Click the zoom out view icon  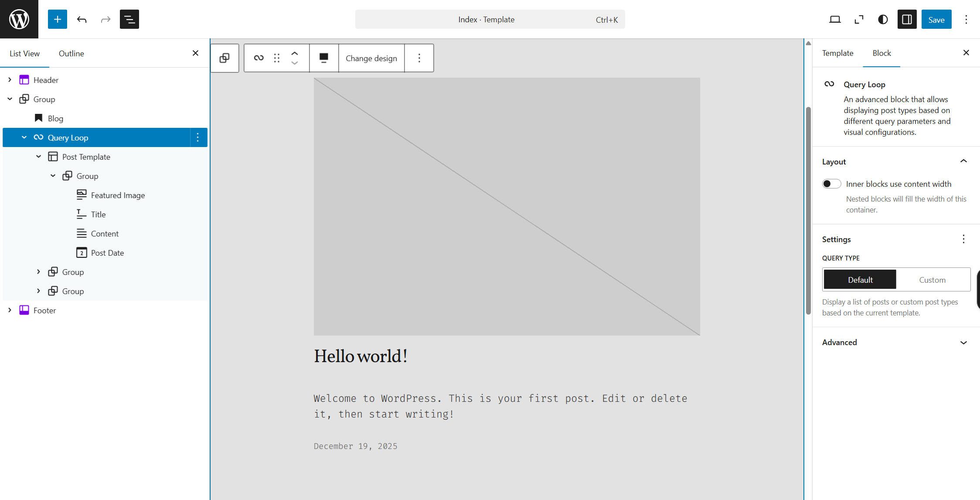(859, 19)
